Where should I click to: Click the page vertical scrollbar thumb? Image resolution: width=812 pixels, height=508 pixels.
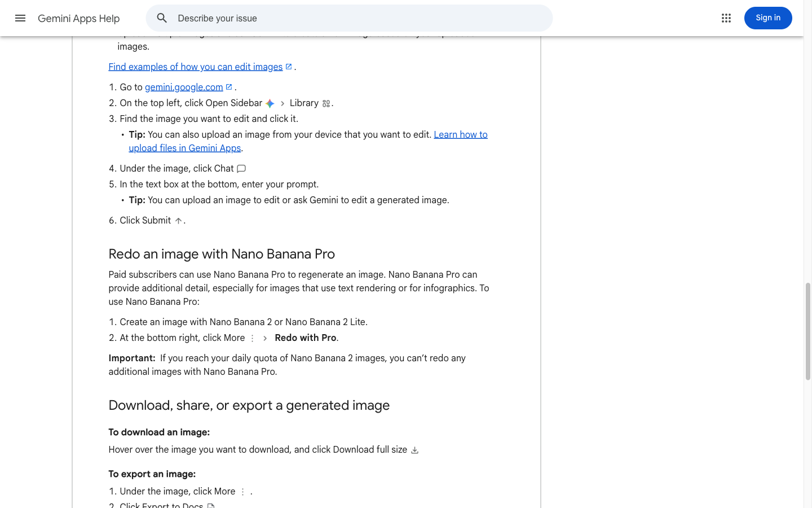pyautogui.click(x=808, y=331)
